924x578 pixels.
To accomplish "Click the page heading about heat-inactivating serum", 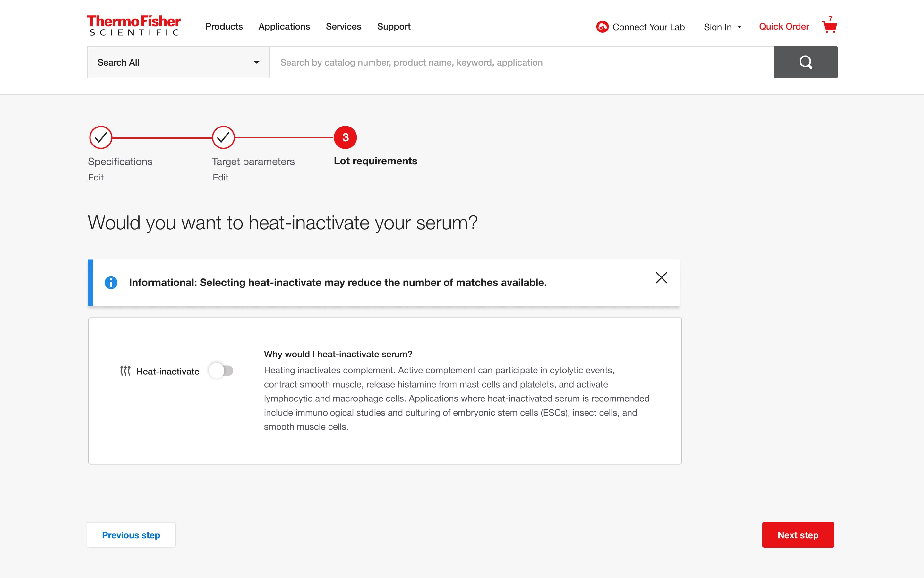I will 283,223.
